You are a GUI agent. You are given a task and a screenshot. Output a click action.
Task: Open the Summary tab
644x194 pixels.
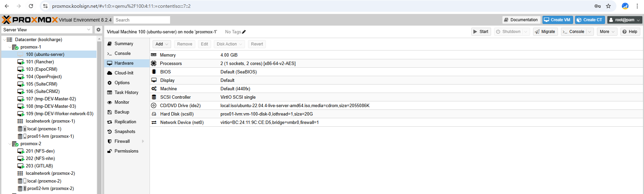(127, 44)
